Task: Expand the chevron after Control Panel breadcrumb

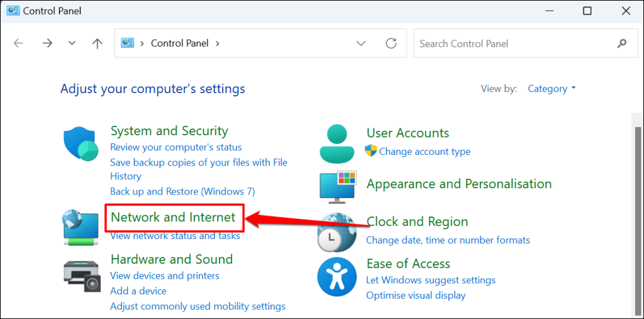Action: (218, 43)
